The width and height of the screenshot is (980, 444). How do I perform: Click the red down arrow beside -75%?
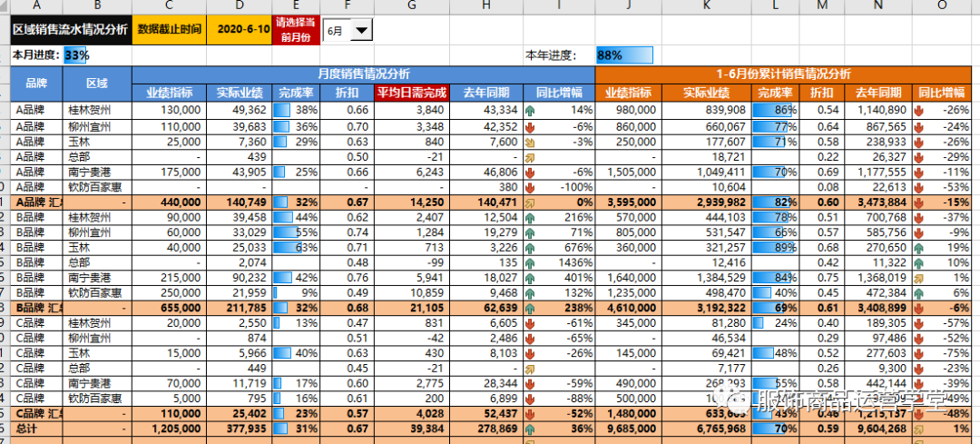pos(918,353)
